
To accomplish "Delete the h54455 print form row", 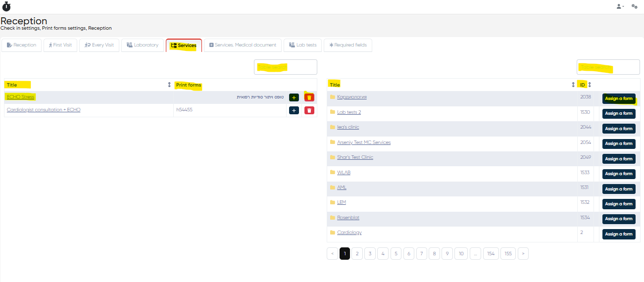I will (309, 110).
